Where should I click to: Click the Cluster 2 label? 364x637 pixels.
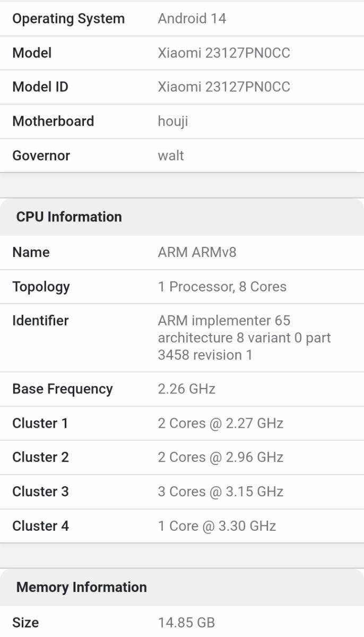[40, 457]
